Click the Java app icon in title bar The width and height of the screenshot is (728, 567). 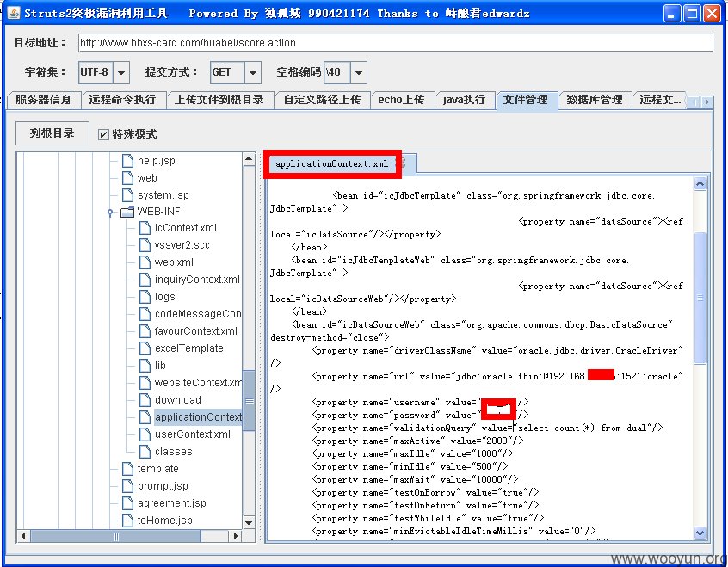[14, 13]
